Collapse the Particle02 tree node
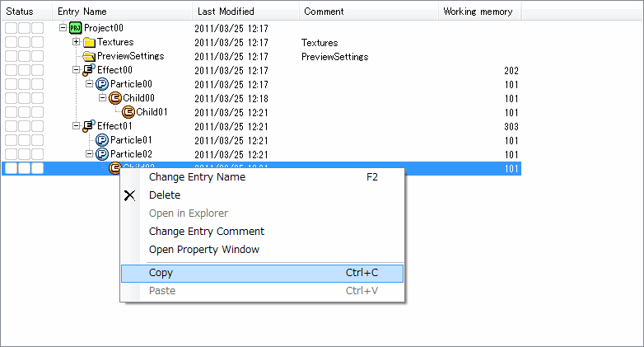 pos(89,154)
